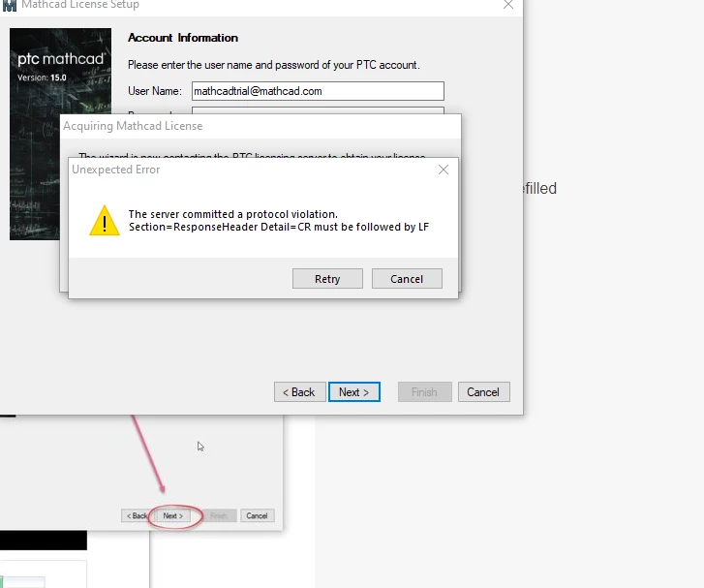
Task: Close the Mathcad License Setup window
Action: click(507, 5)
